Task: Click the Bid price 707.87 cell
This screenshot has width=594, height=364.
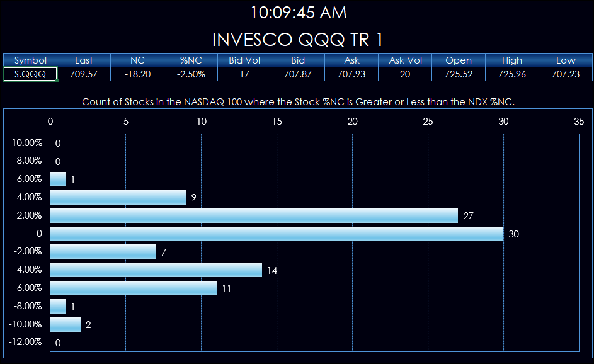Action: (298, 74)
